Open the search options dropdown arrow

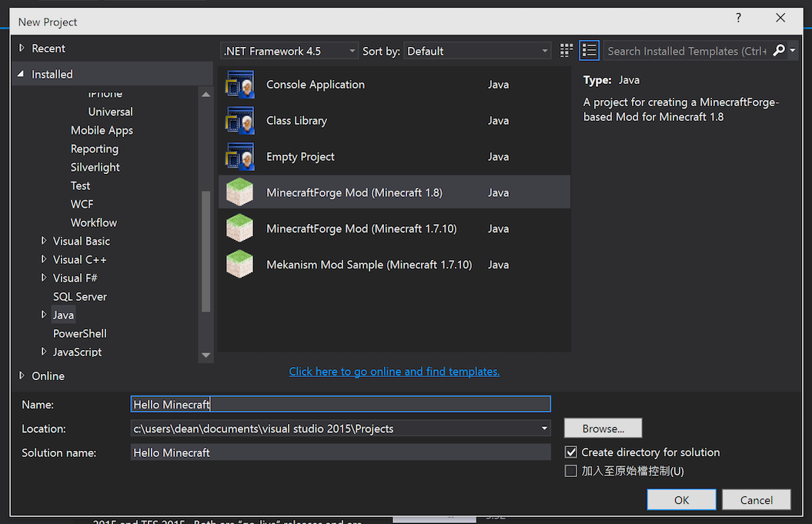pos(792,50)
